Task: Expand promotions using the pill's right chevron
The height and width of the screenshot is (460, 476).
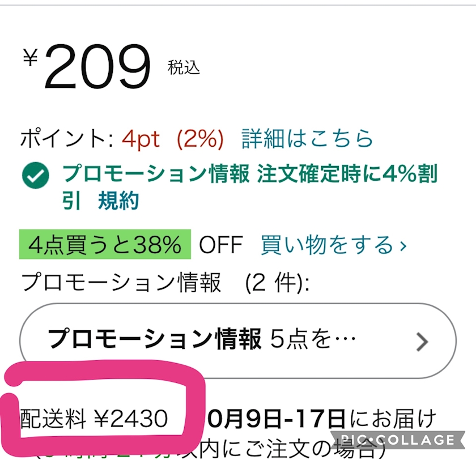Action: pyautogui.click(x=422, y=341)
